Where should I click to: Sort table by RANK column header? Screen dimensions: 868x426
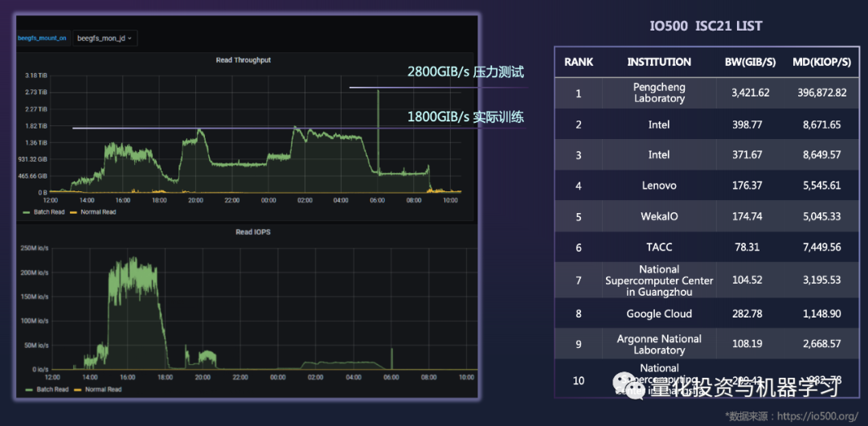point(578,62)
